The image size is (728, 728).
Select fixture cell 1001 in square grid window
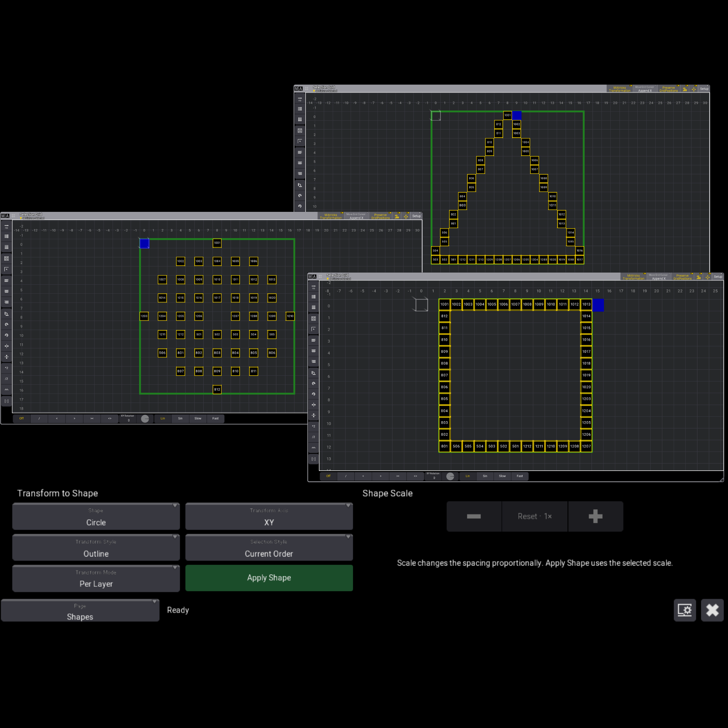[445, 304]
